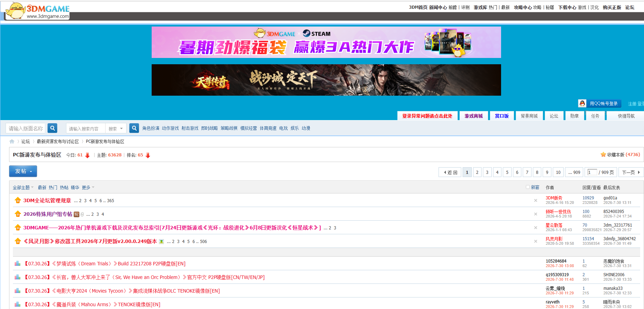Click the poll icon of 梦境试炼 Dream Trials thread

click(17, 263)
